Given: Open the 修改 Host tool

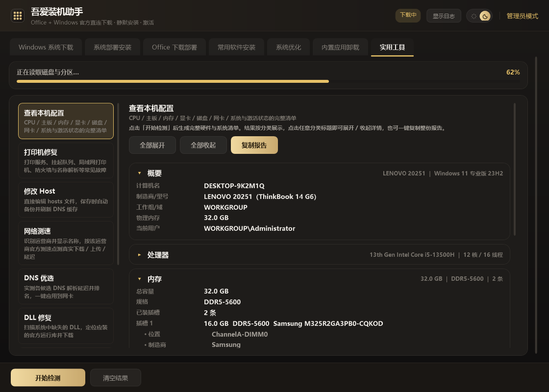Looking at the screenshot, I should coord(66,199).
